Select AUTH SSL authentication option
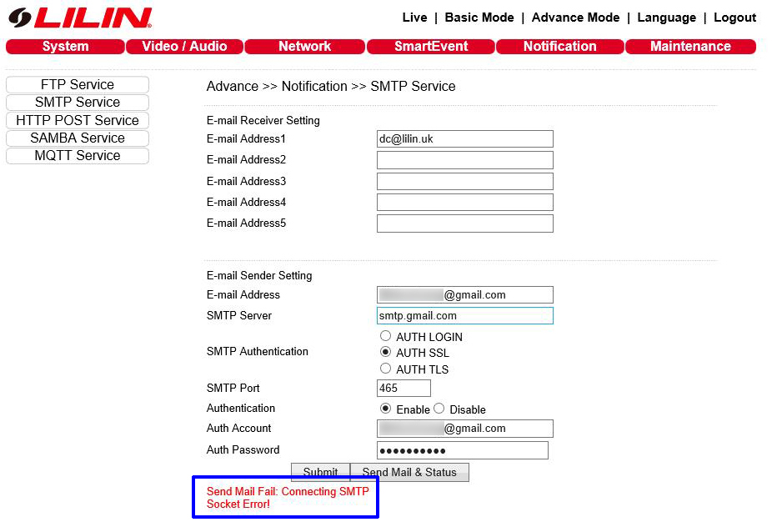This screenshot has height=532, width=772. [385, 352]
